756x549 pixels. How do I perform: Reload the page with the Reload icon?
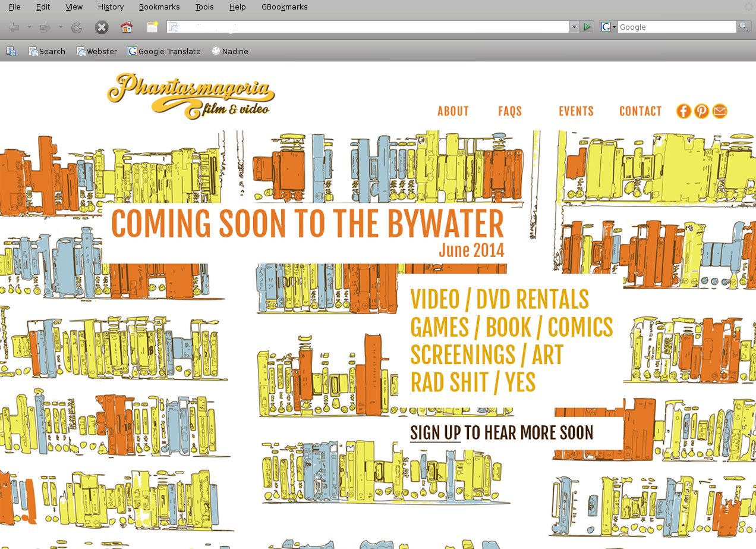77,27
